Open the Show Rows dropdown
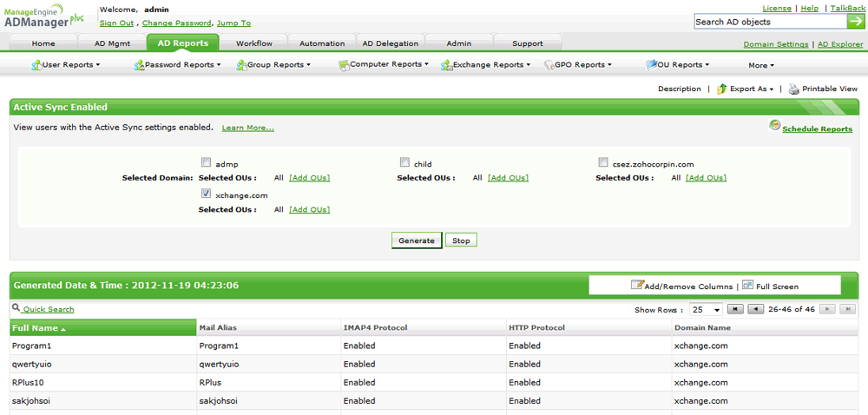 click(x=706, y=310)
